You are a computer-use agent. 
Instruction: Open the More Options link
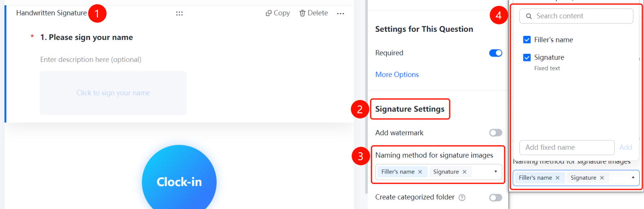(397, 75)
